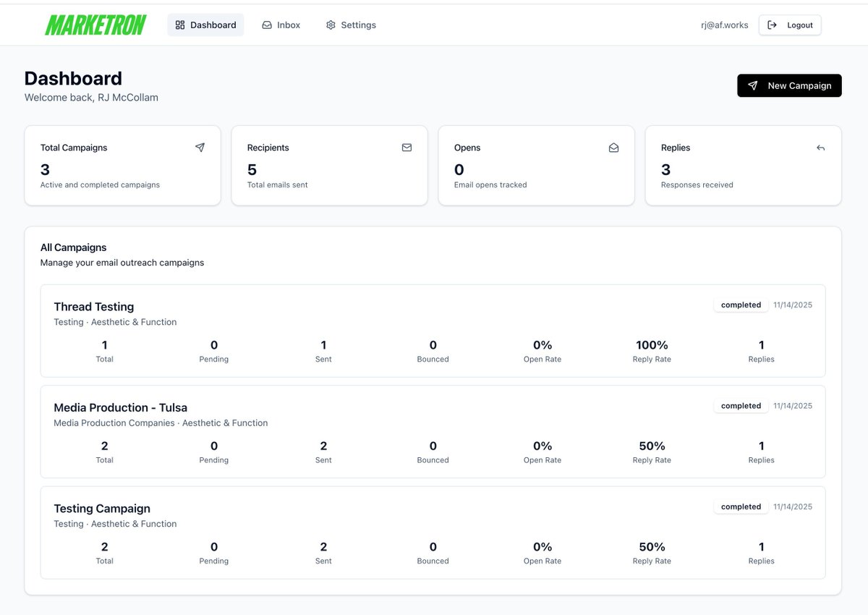Image resolution: width=868 pixels, height=615 pixels.
Task: Click the 11/14/2025 date on Media Production - Tulsa
Action: point(793,406)
